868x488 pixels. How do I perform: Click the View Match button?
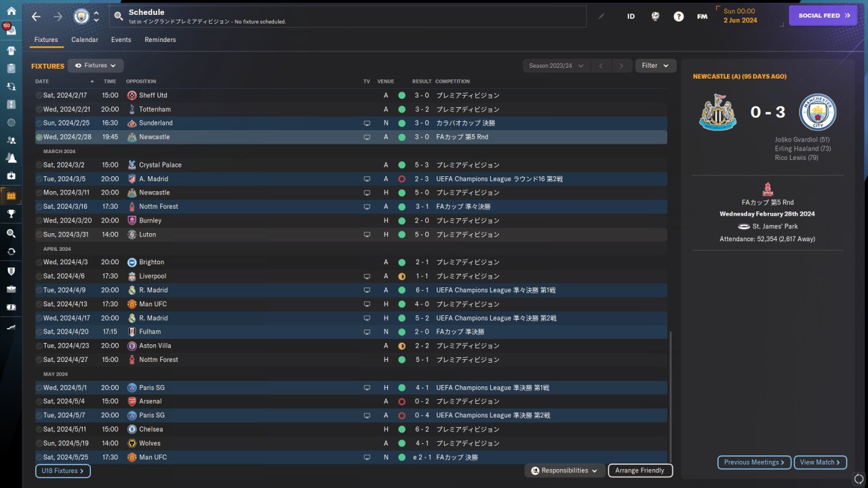[x=821, y=462]
